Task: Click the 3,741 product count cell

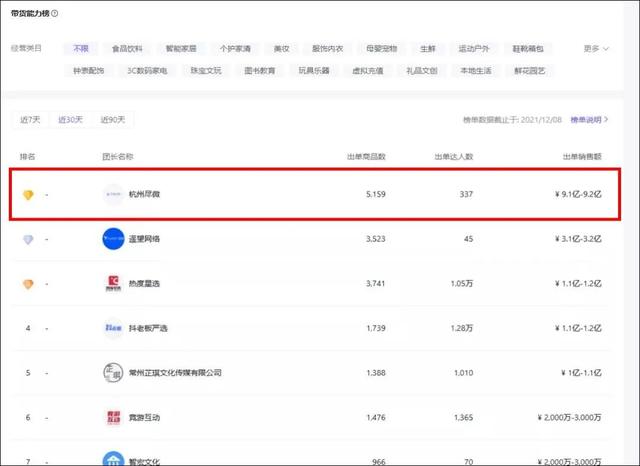Action: tap(376, 283)
